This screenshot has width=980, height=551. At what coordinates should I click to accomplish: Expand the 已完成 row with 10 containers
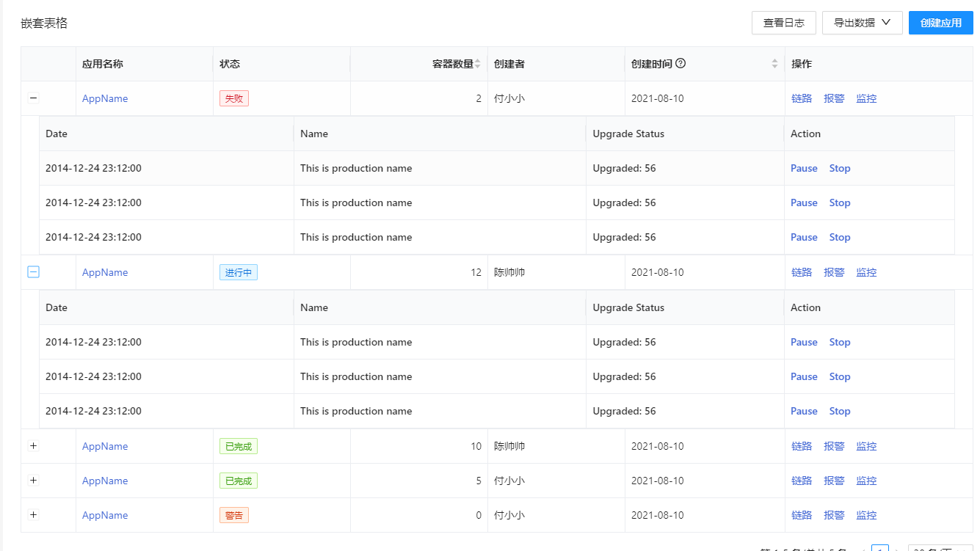click(x=32, y=445)
